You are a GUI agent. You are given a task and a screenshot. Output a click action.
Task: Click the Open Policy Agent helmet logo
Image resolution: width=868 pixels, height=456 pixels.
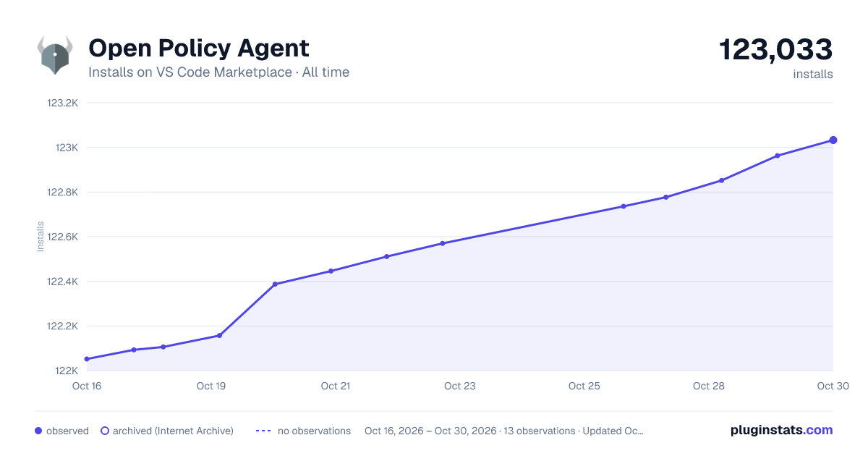point(56,55)
